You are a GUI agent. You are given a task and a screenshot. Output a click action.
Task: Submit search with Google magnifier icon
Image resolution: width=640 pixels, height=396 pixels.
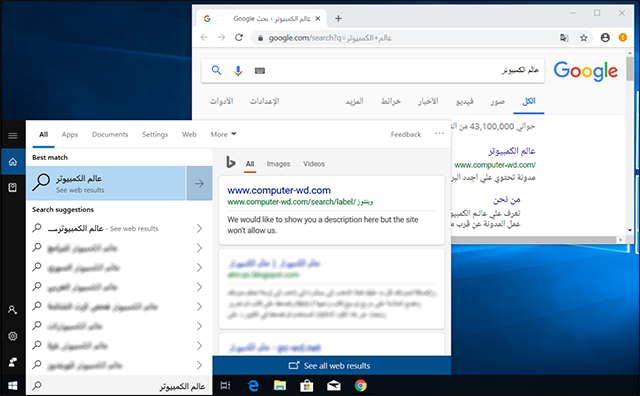(216, 70)
